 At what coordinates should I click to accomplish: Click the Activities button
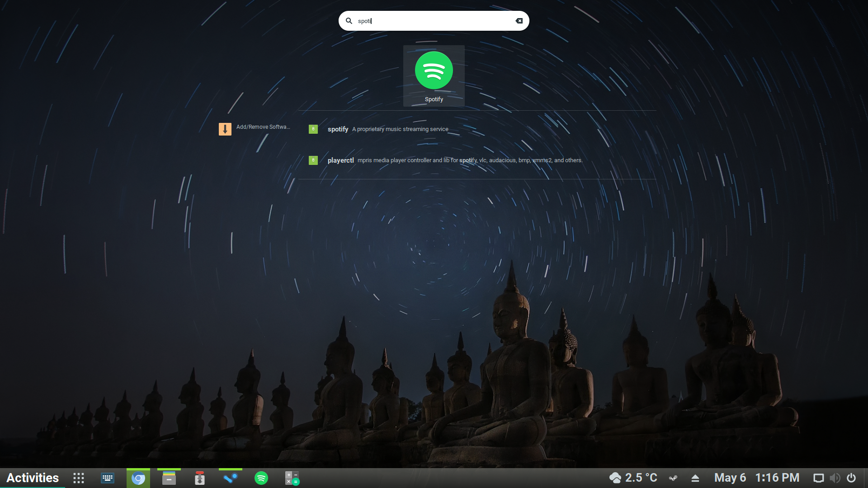33,478
